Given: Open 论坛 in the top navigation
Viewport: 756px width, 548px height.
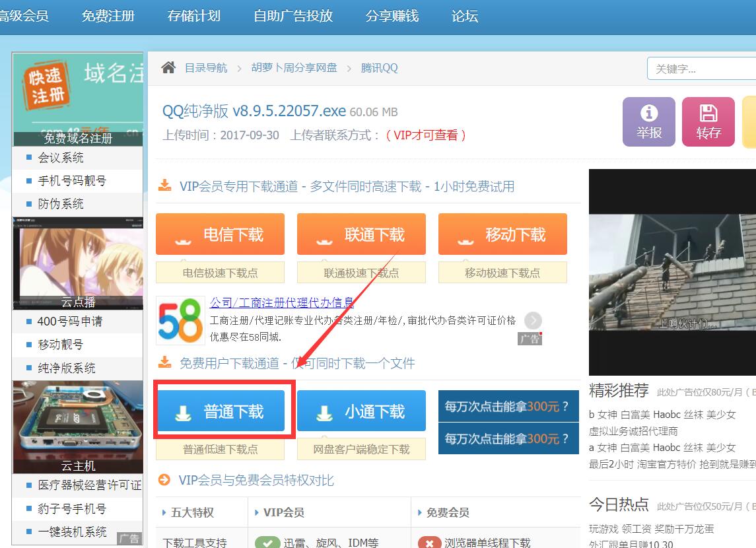Looking at the screenshot, I should click(465, 16).
